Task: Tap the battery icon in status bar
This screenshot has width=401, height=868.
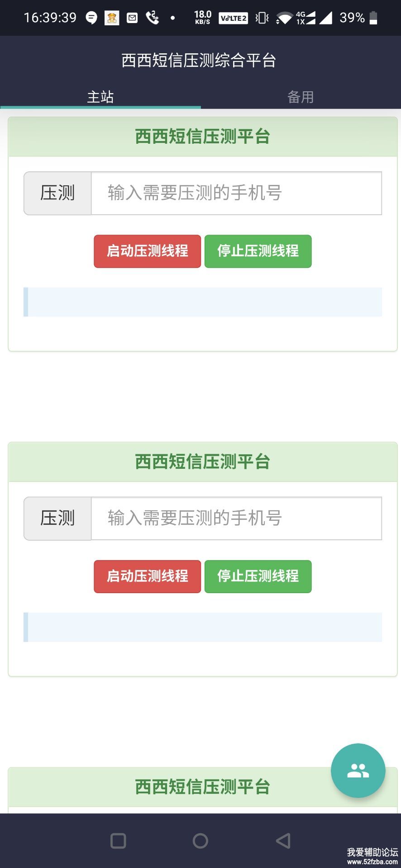Action: (373, 18)
